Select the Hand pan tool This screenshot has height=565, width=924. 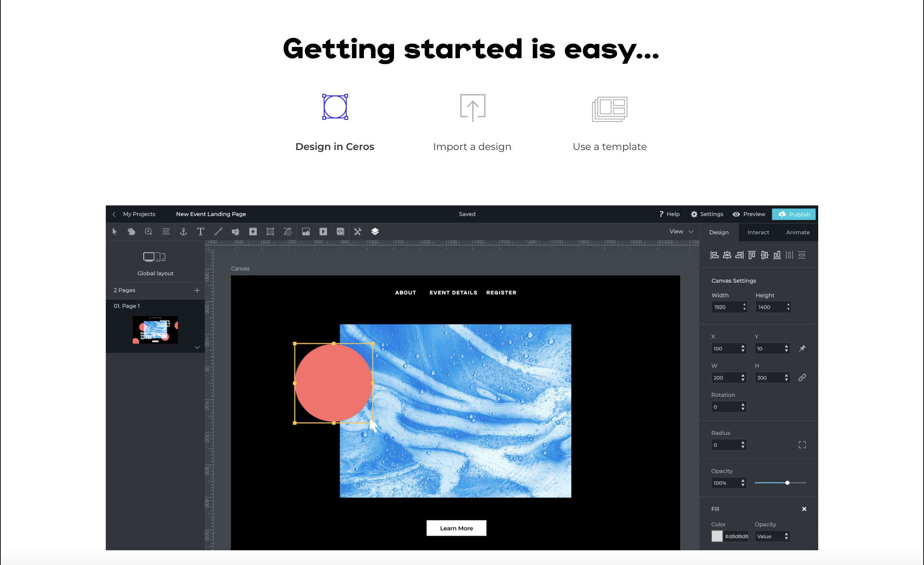pyautogui.click(x=131, y=231)
